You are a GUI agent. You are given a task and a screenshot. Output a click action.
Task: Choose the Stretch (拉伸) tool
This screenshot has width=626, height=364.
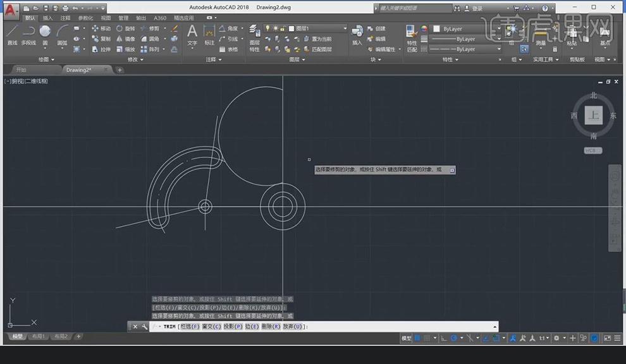101,49
